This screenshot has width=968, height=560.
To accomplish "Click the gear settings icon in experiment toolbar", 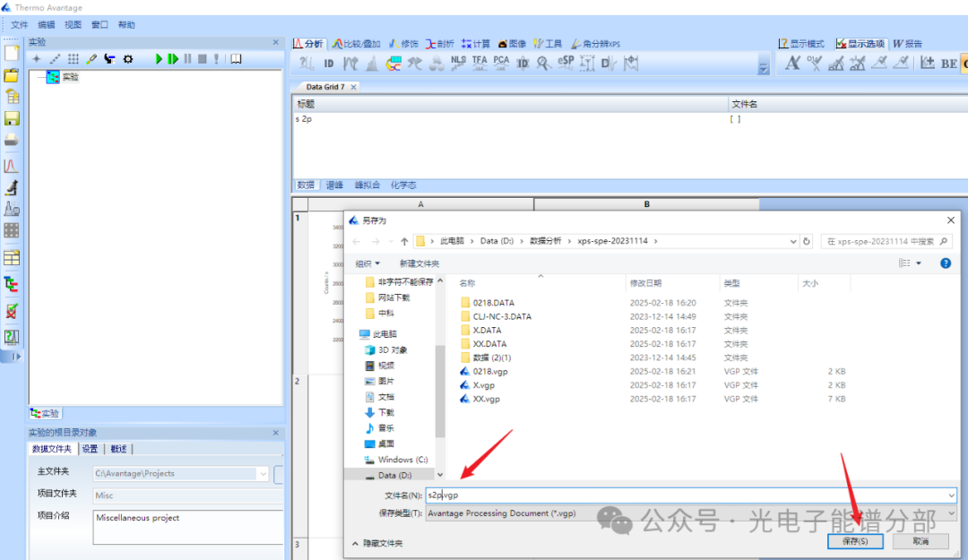I will (x=128, y=59).
